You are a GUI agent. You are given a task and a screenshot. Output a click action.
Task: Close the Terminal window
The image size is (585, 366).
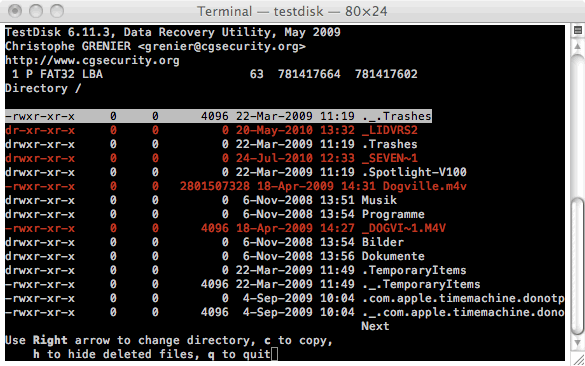(x=15, y=11)
